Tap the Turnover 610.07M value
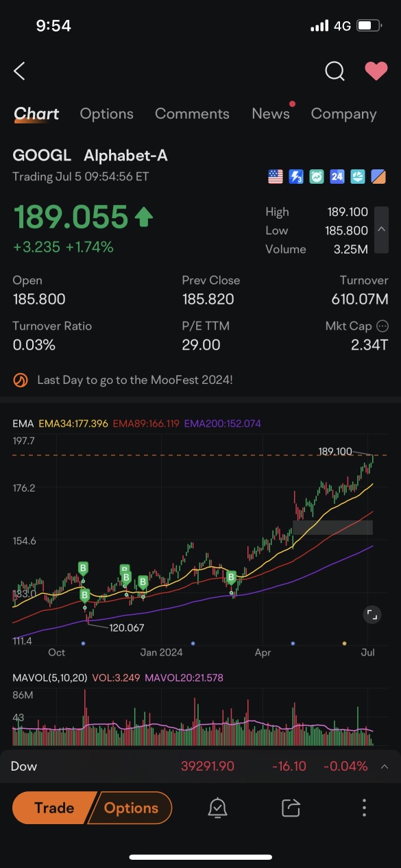The height and width of the screenshot is (868, 401). coord(360,299)
